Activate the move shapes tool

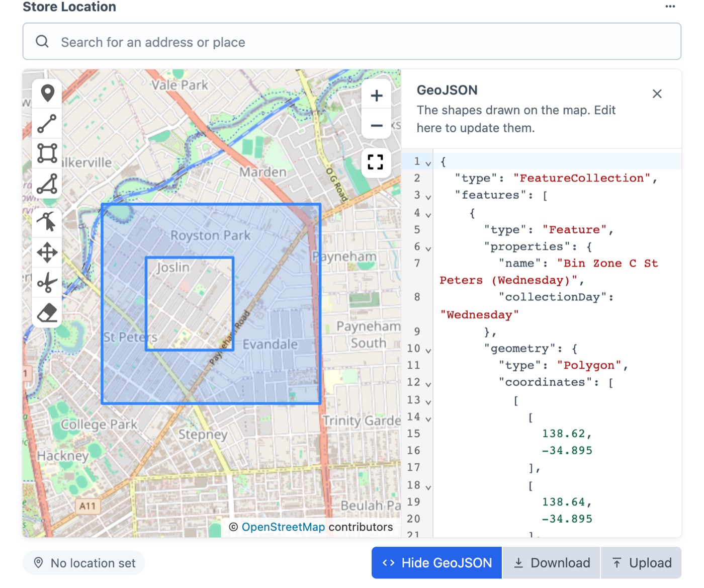coord(47,253)
